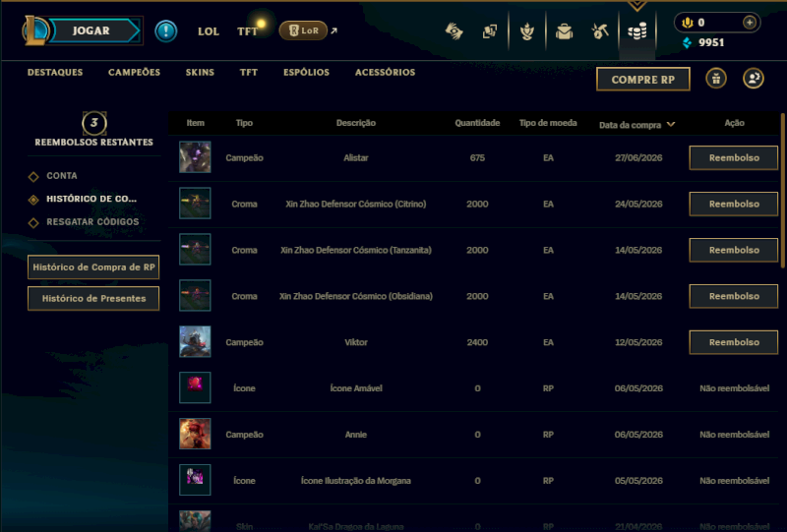This screenshot has width=787, height=532.
Task: Select HISTÓRICO DE CO... in the sidebar
Action: tap(91, 199)
